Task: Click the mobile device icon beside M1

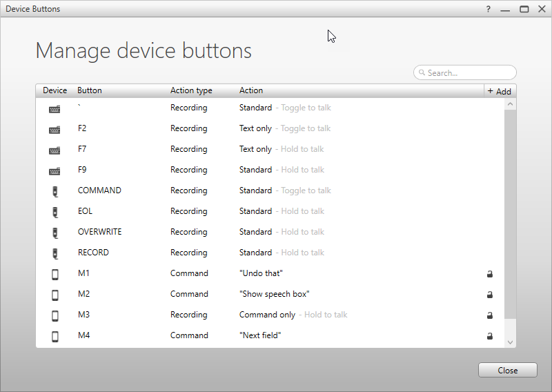Action: [x=55, y=274]
